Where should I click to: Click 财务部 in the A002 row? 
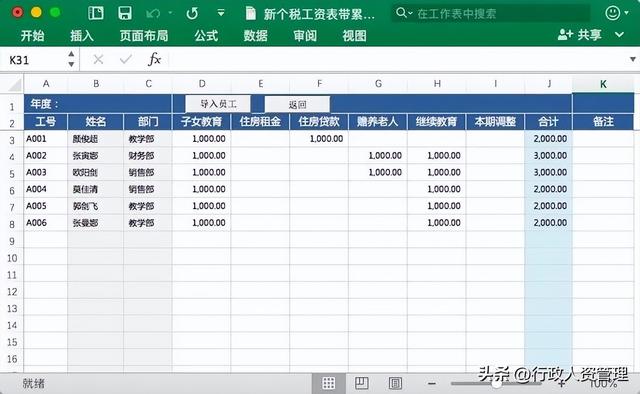tap(148, 156)
